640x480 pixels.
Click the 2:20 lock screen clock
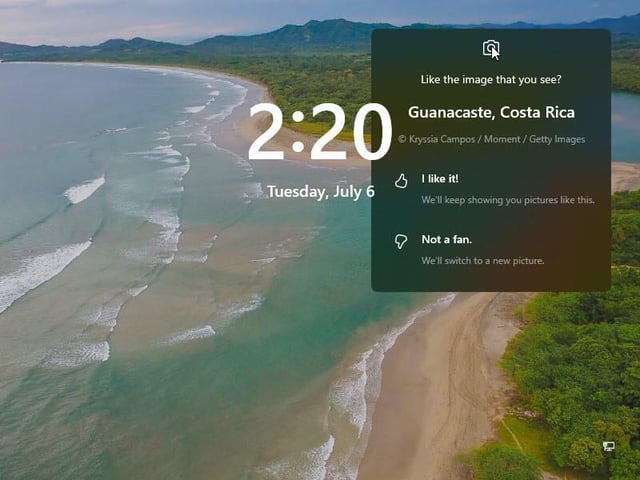320,132
